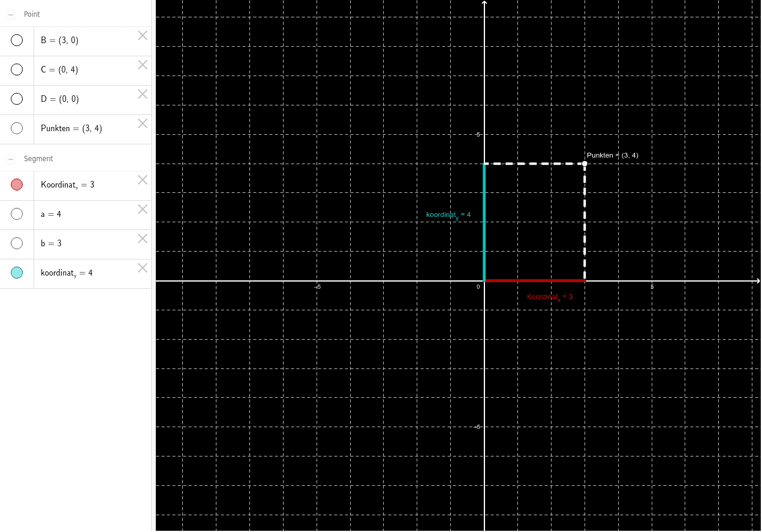Toggle visibility circle for Punkten
762x532 pixels.
(17, 128)
